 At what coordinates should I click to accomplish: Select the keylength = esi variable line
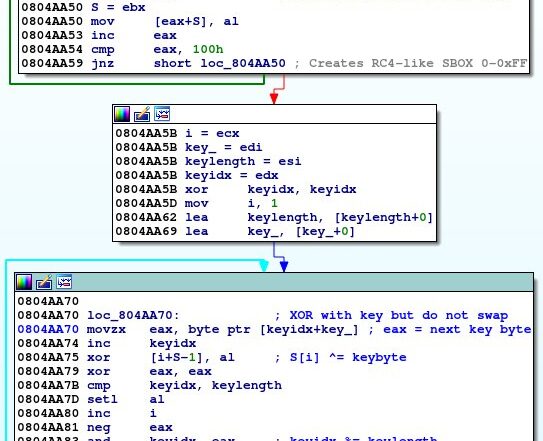tap(208, 161)
